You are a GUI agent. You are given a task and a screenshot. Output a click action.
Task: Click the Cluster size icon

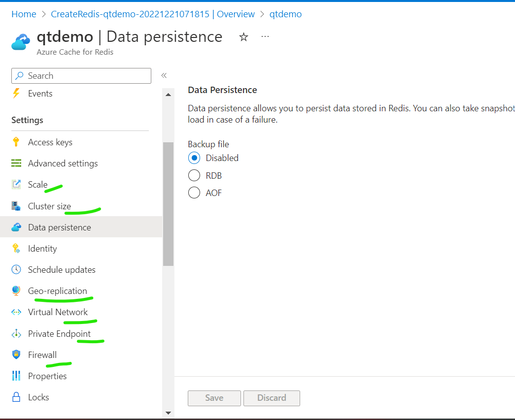point(16,206)
